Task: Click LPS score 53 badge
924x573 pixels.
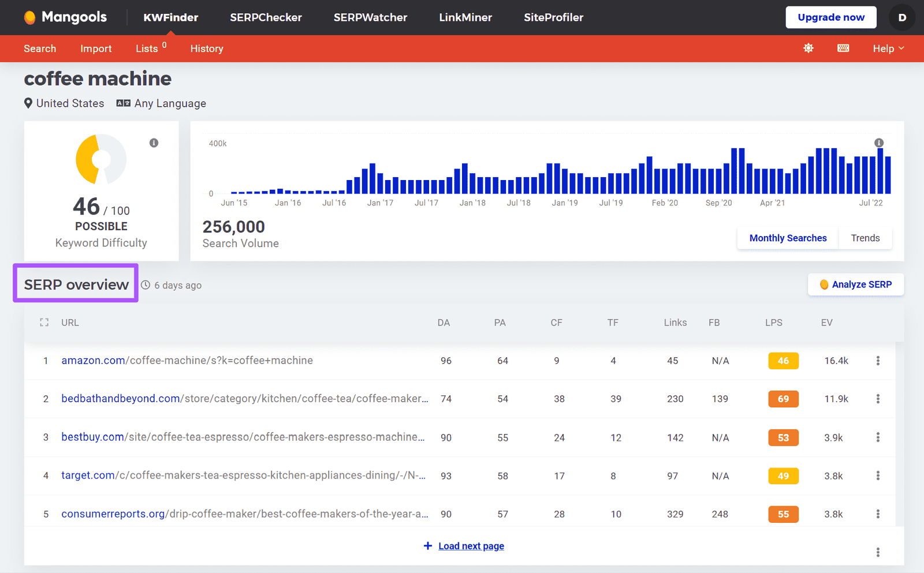Action: 783,437
